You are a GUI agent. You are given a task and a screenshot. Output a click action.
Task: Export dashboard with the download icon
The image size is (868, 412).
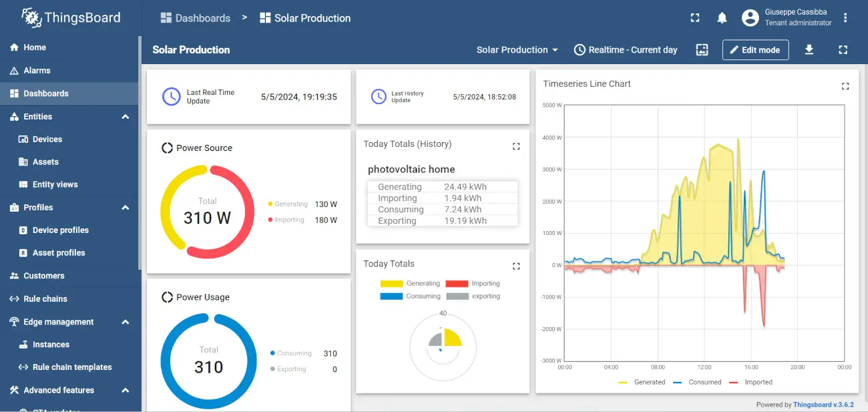coord(809,49)
